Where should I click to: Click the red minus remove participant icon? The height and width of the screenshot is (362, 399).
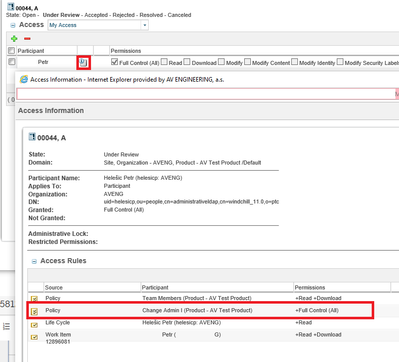click(27, 39)
